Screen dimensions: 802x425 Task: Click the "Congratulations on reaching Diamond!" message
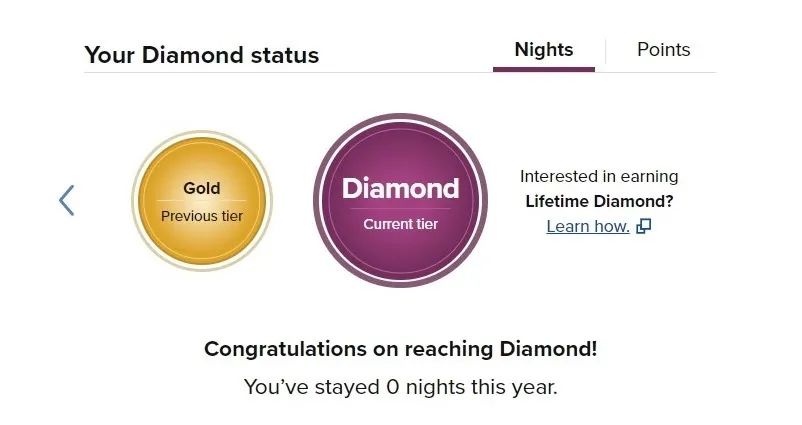pos(401,349)
